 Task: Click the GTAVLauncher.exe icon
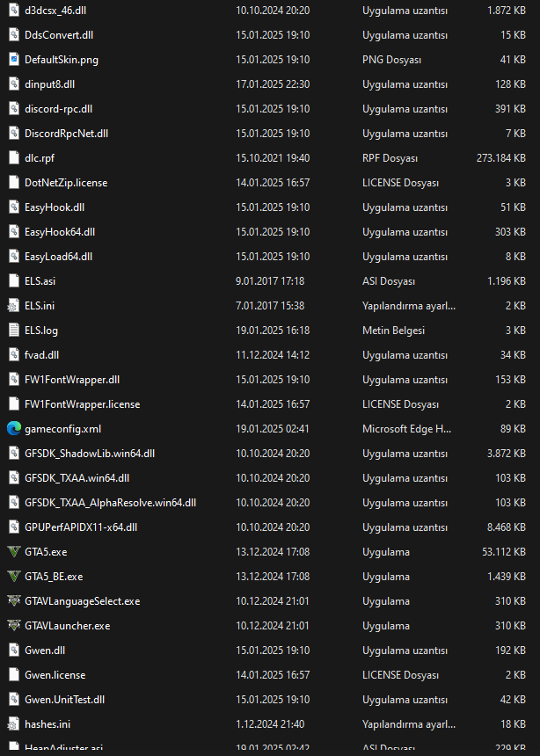[x=13, y=626]
